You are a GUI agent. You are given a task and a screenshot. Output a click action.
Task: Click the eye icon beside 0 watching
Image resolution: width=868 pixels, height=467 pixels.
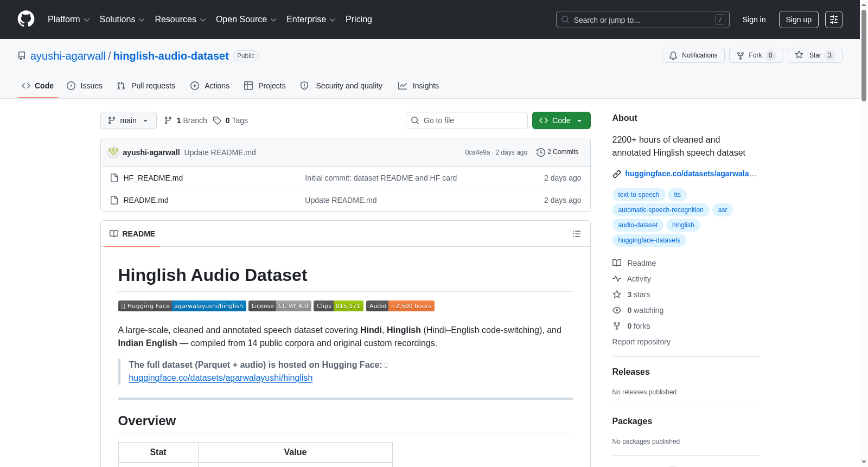(617, 310)
